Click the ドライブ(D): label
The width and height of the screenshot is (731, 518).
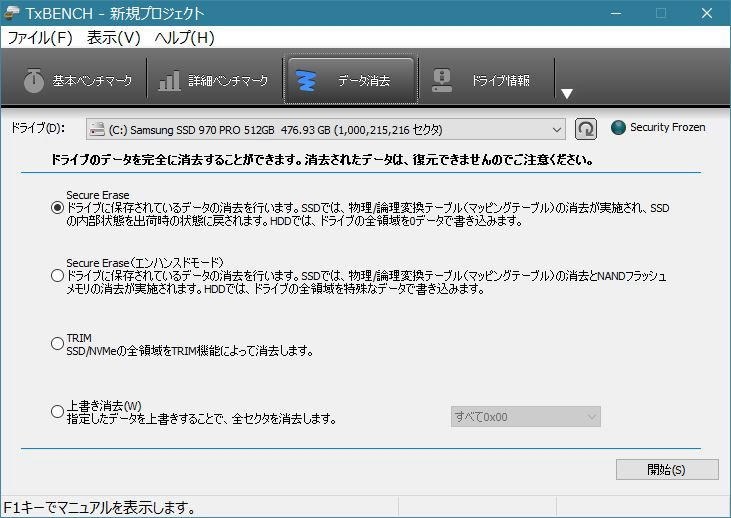(x=38, y=128)
